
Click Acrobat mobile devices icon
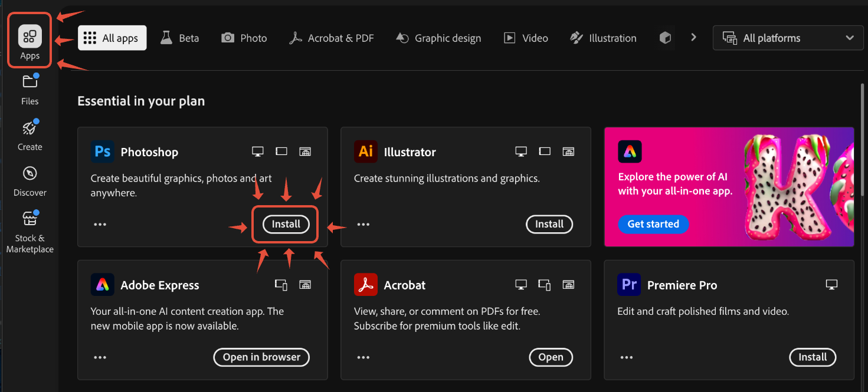pyautogui.click(x=545, y=285)
